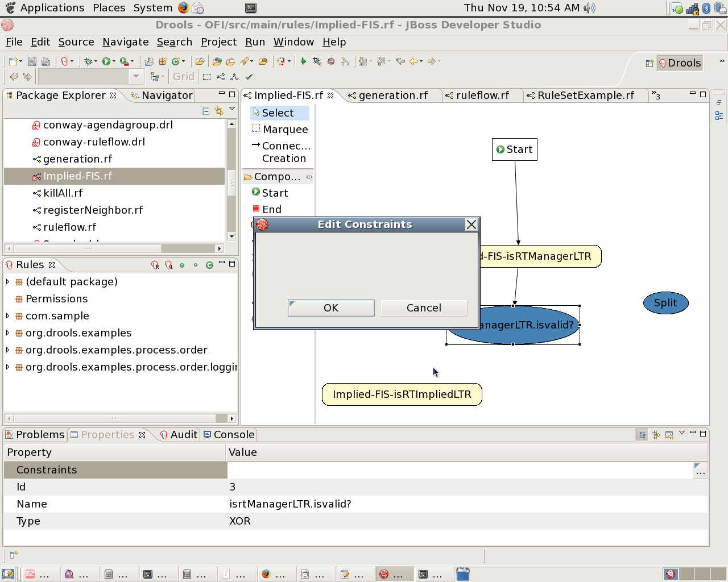Open the Navigate menu

125,42
